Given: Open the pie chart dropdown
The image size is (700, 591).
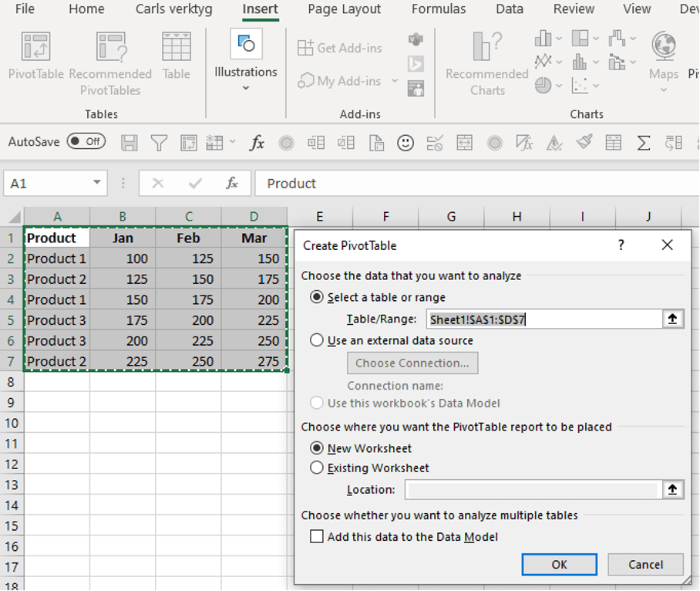Looking at the screenshot, I should click(560, 86).
